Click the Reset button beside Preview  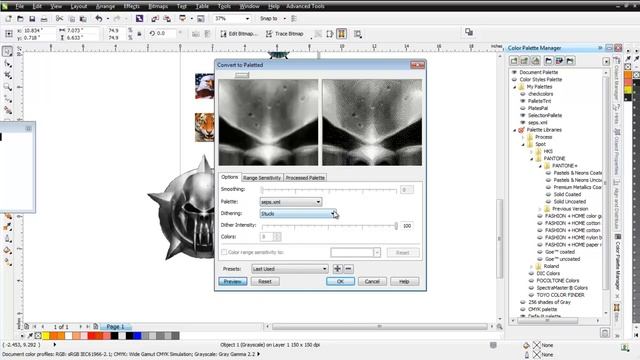264,281
